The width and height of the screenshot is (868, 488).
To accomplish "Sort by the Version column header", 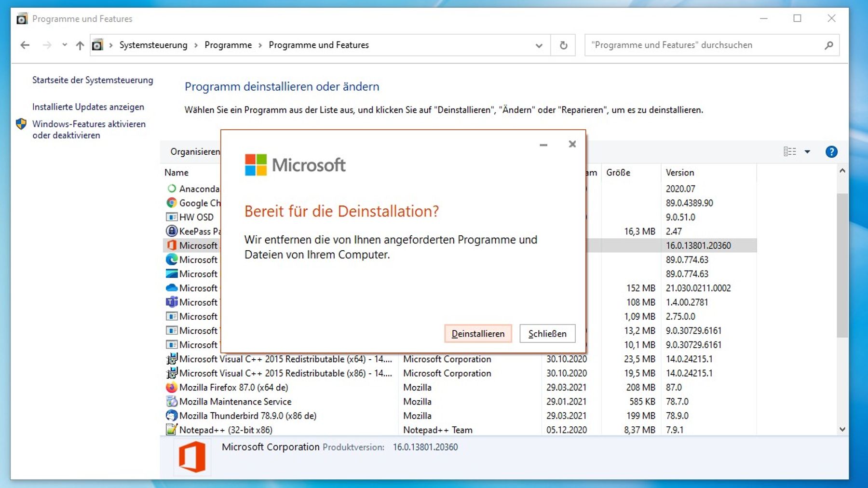I will coord(680,173).
